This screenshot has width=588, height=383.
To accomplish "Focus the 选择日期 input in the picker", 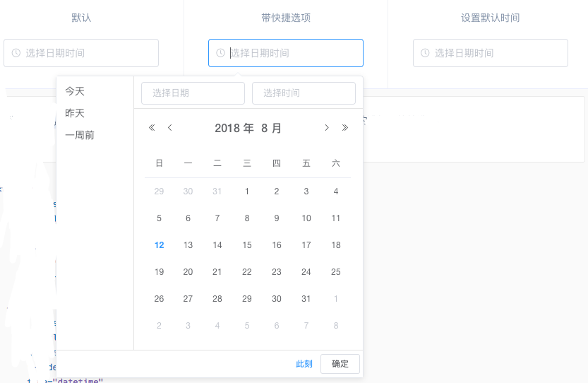I will [193, 93].
